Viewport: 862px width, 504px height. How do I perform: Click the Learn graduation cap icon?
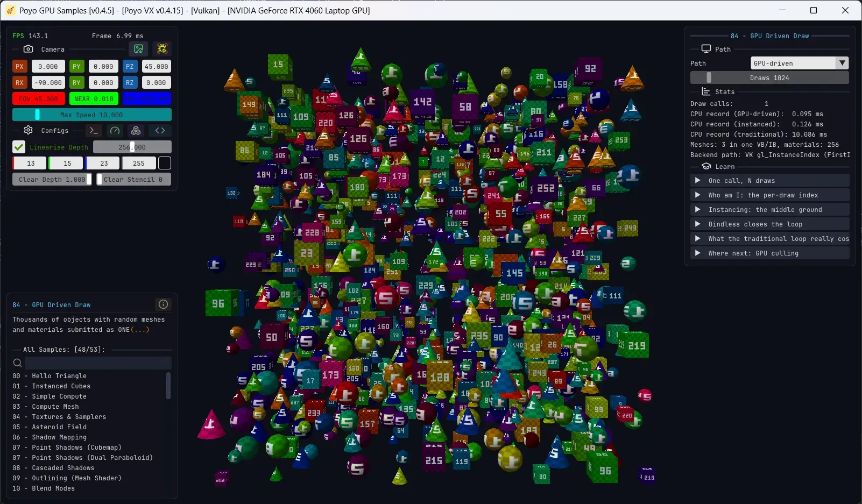706,167
